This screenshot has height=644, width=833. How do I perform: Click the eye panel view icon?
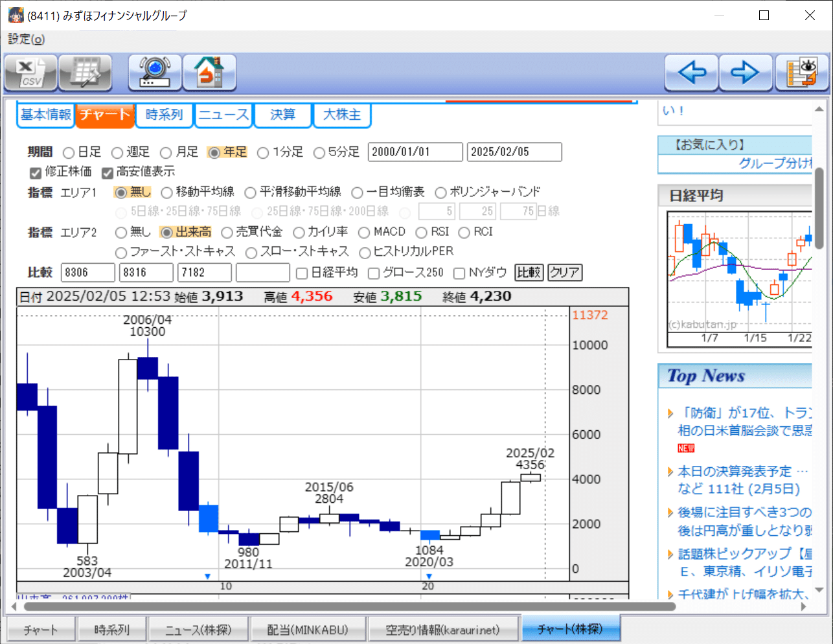coord(802,72)
